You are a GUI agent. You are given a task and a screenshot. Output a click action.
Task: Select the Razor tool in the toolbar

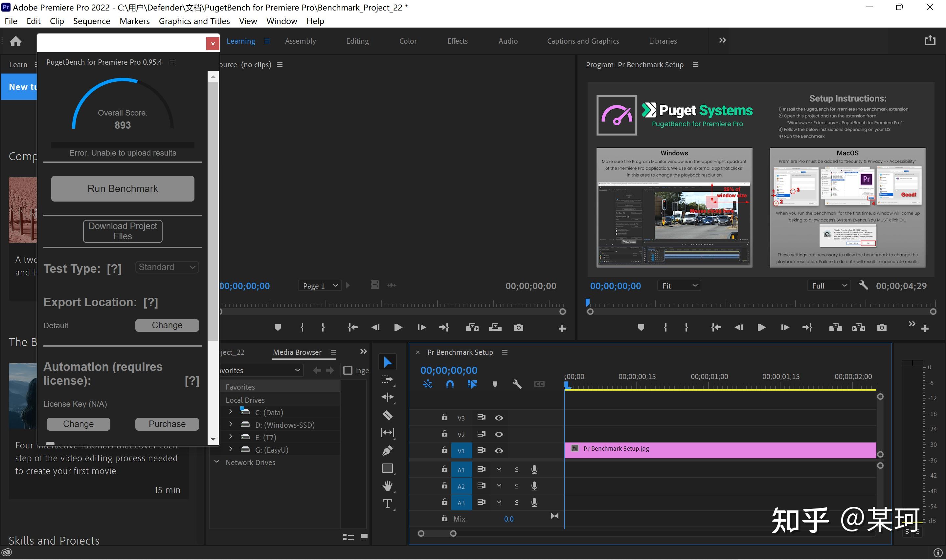click(387, 415)
